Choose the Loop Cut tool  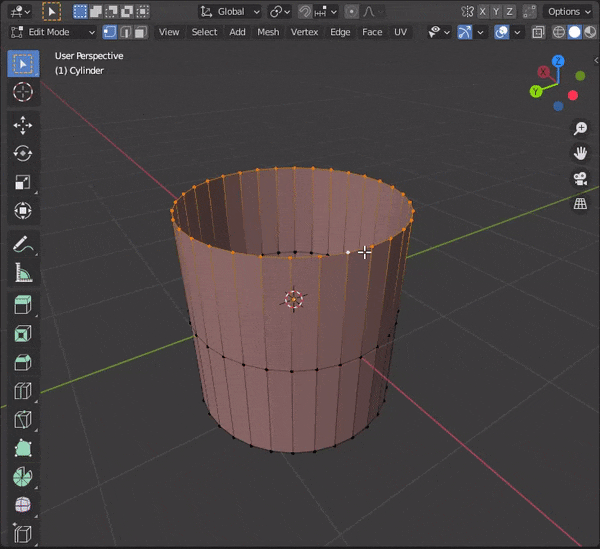23,391
